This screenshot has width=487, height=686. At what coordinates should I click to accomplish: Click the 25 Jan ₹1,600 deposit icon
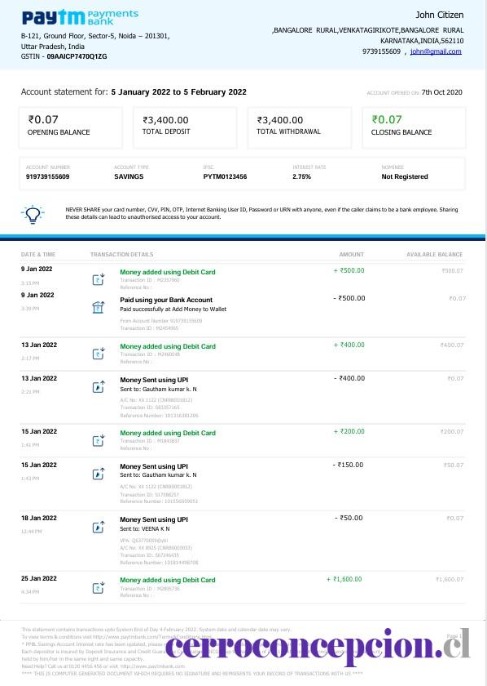[x=98, y=588]
